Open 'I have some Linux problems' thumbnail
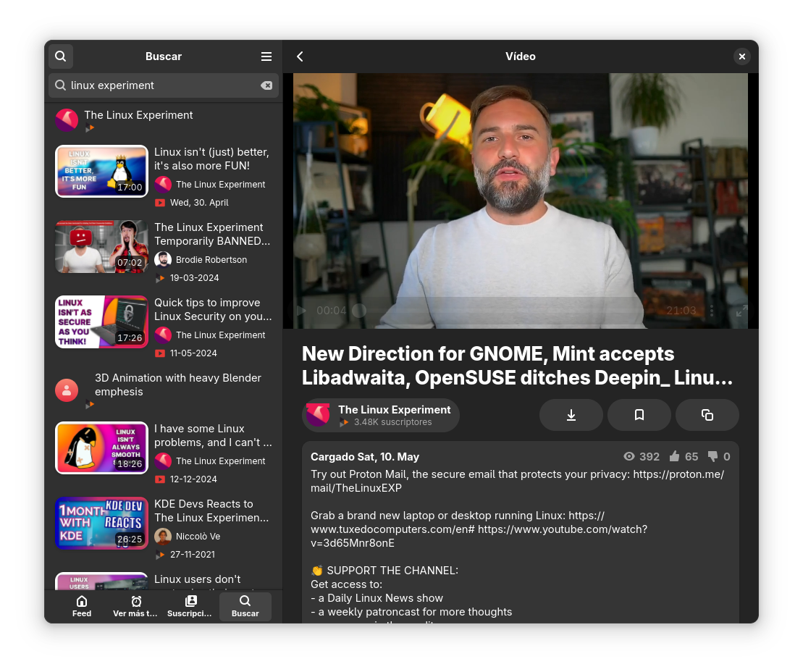Viewport: 803px width, 672px height. pyautogui.click(x=101, y=448)
